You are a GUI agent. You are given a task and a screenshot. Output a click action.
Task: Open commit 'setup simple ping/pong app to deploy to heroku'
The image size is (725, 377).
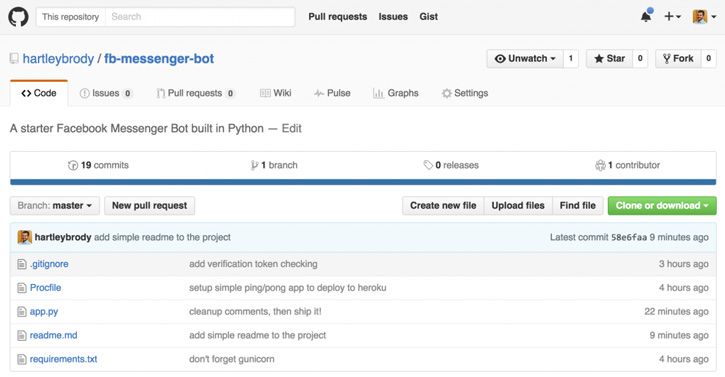tap(288, 288)
